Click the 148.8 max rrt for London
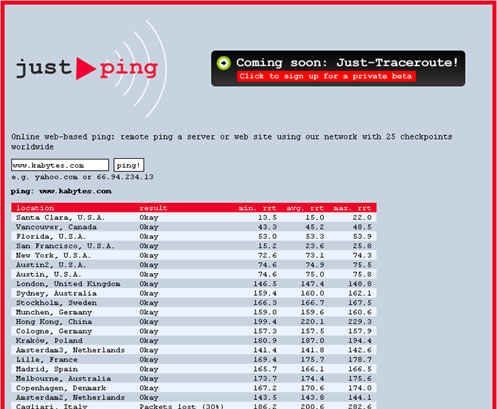 360,284
